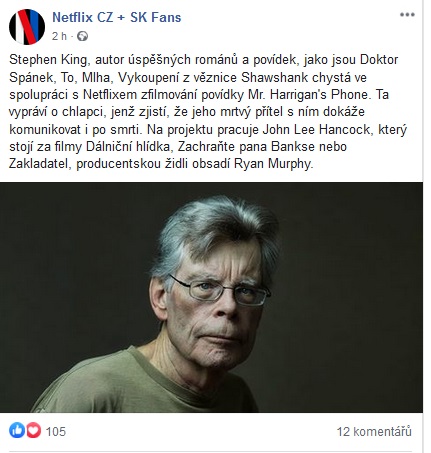Image resolution: width=431 pixels, height=453 pixels.
Task: Click 'Vykoupení z věznice Shawshank' in the text
Action: [x=213, y=78]
